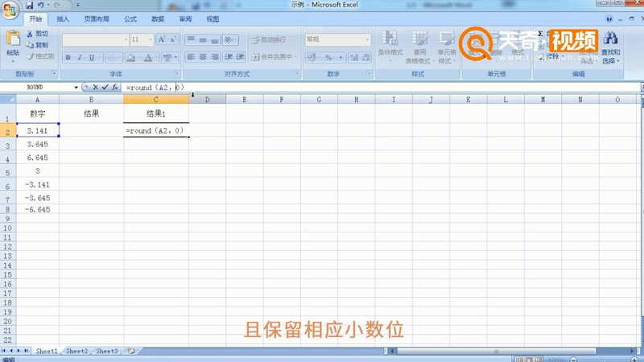Apply the font color A
Viewport: 644px width, 362px height.
pyautogui.click(x=148, y=57)
